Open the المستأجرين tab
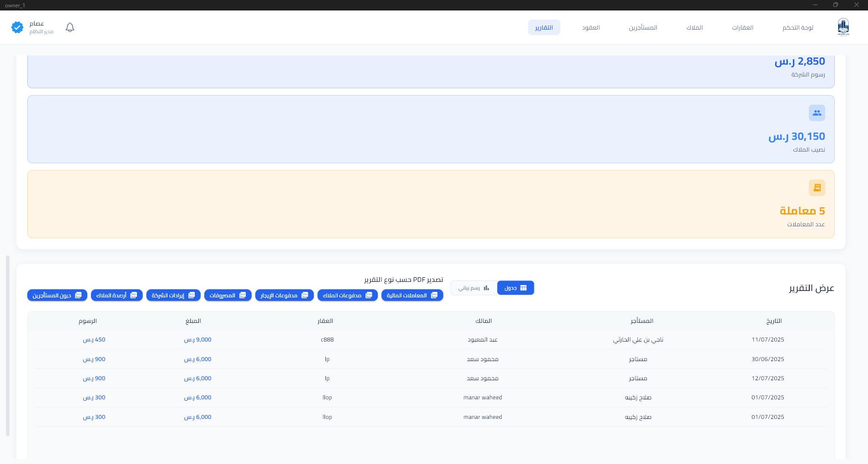Image resolution: width=868 pixels, height=464 pixels. [643, 27]
